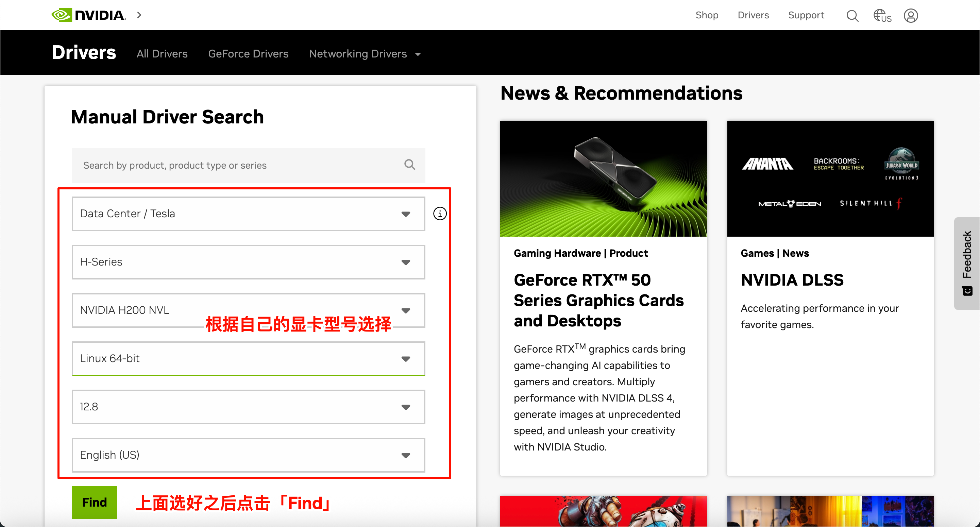Expand the H-Series product series dropdown
The width and height of the screenshot is (980, 527).
(248, 262)
